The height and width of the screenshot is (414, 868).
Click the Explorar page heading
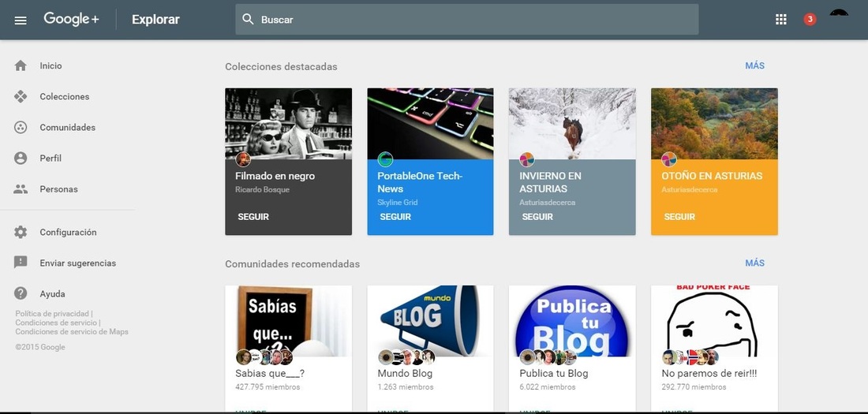(x=155, y=20)
